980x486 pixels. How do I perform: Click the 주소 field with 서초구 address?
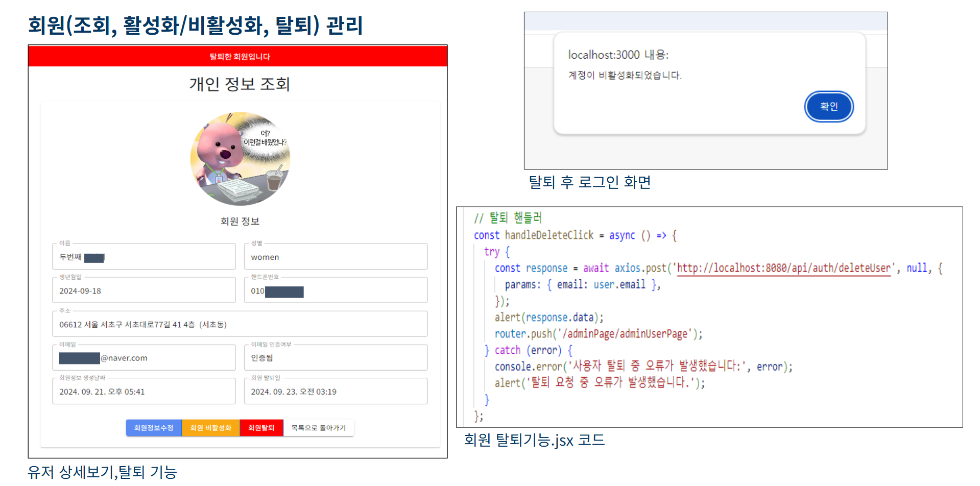[240, 324]
